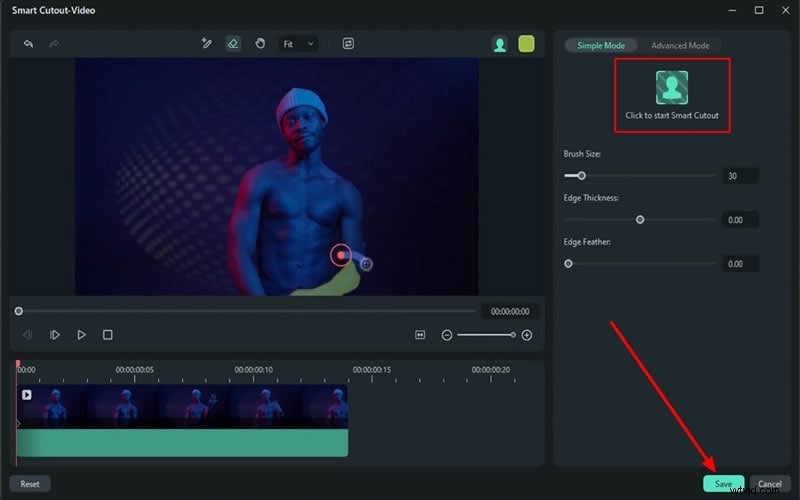This screenshot has height=500, width=800.
Task: Click the Edge Thickness slider handle
Action: [x=640, y=219]
